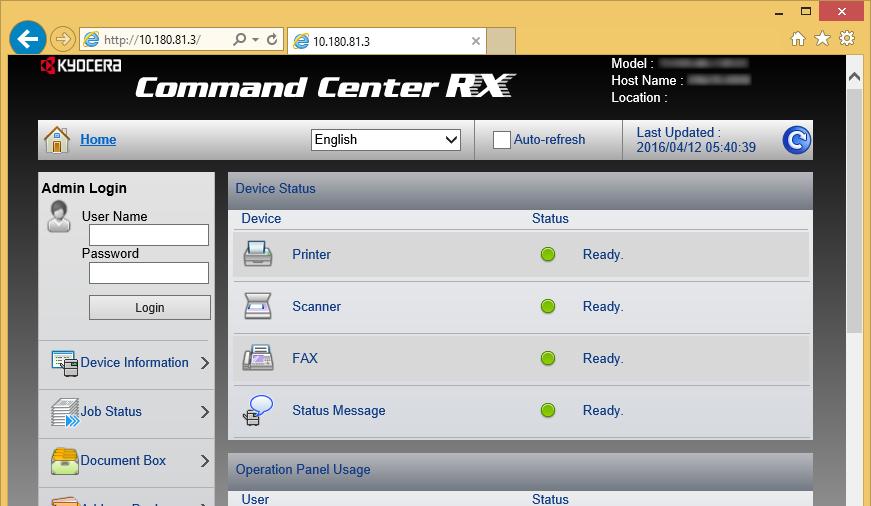This screenshot has height=506, width=871.
Task: Click the green status light for Printer
Action: click(x=548, y=254)
